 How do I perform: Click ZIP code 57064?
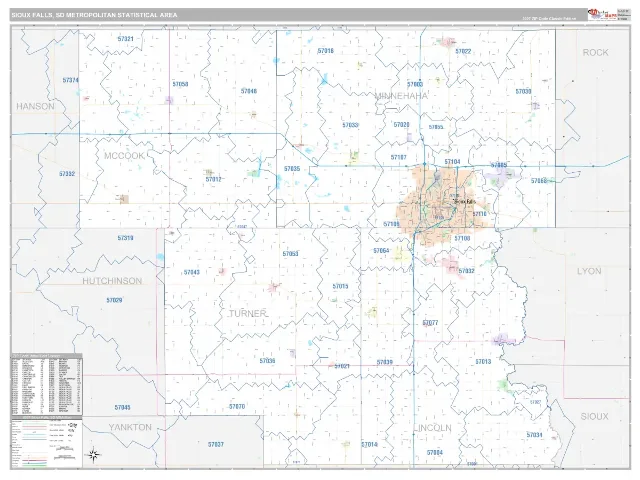[x=381, y=251]
